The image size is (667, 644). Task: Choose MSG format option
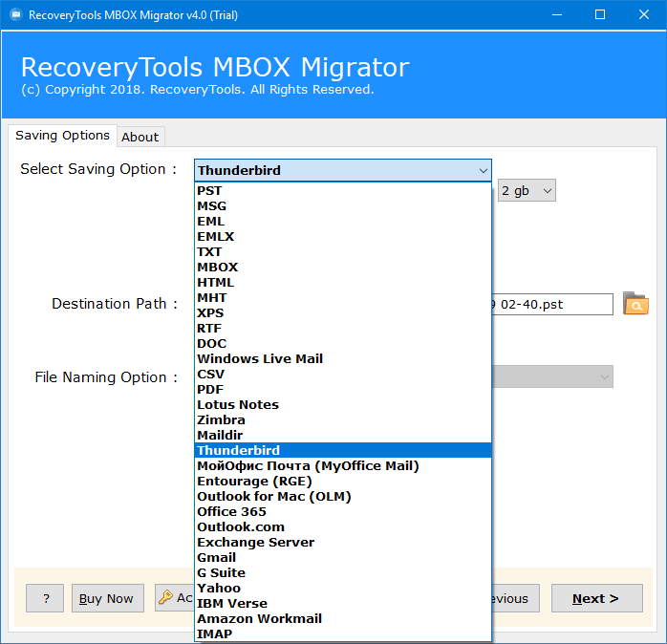coord(343,205)
